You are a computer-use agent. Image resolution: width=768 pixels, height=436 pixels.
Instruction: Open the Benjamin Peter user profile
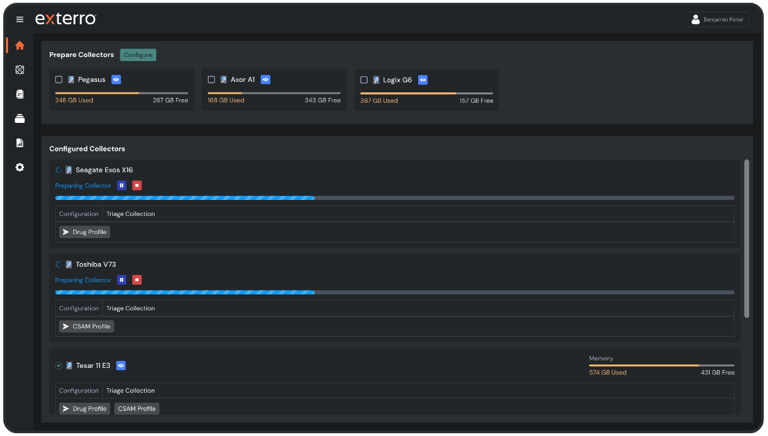tap(717, 20)
